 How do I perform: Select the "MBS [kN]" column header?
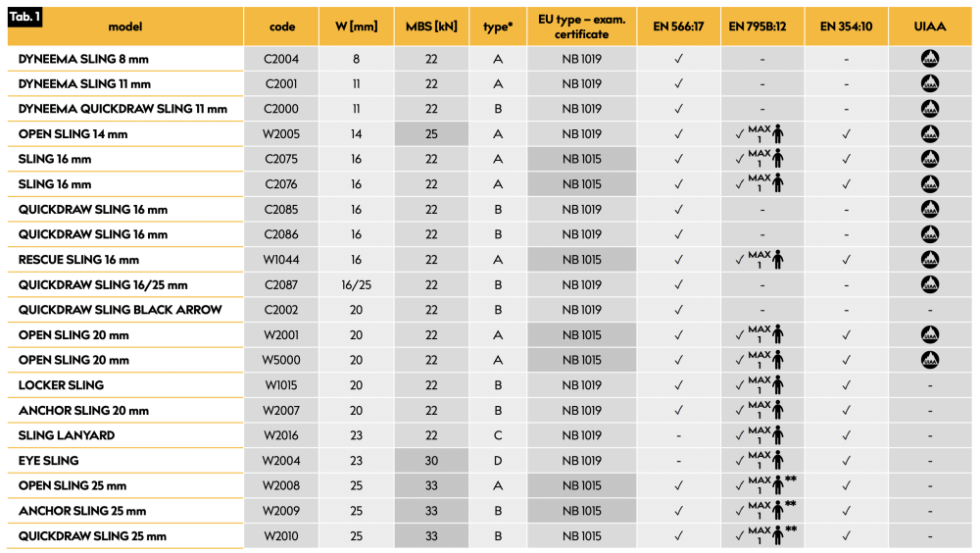pyautogui.click(x=431, y=26)
